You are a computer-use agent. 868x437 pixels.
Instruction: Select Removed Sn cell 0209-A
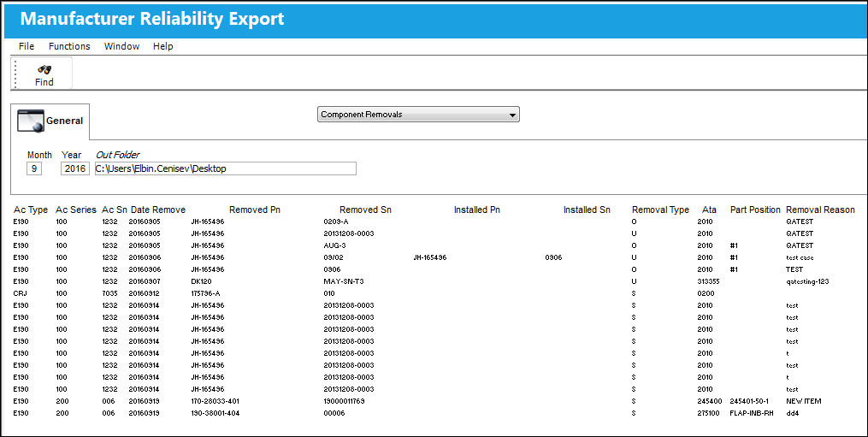pyautogui.click(x=336, y=221)
